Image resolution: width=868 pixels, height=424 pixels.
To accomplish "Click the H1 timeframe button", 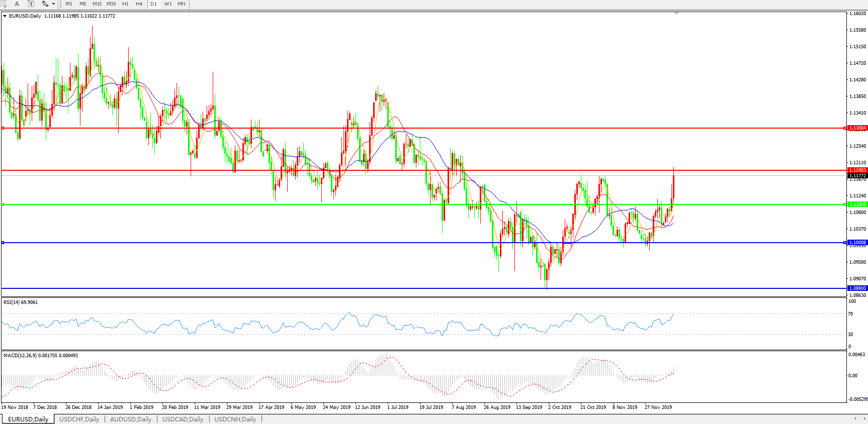I will (125, 4).
